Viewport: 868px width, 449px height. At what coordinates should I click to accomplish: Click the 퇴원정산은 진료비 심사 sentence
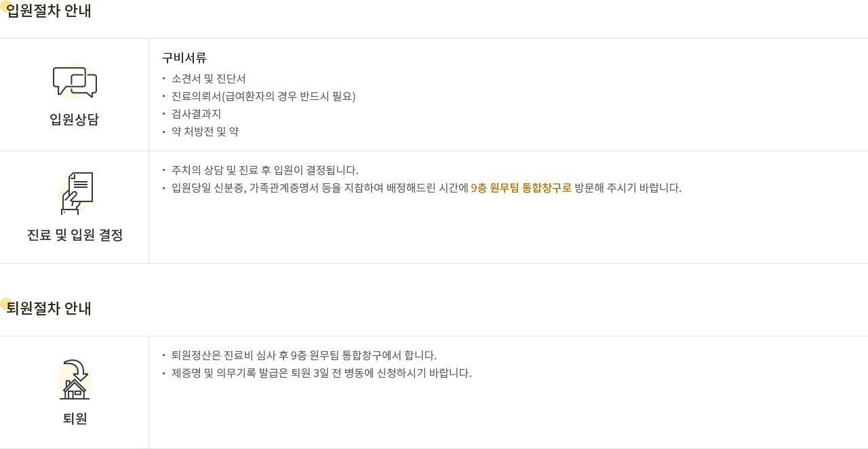(x=304, y=355)
